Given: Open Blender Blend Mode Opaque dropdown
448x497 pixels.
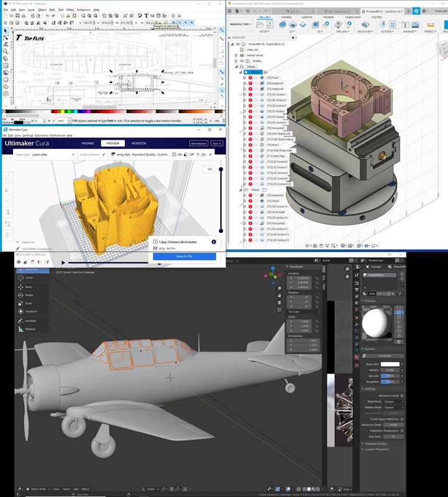Looking at the screenshot, I should (x=393, y=401).
